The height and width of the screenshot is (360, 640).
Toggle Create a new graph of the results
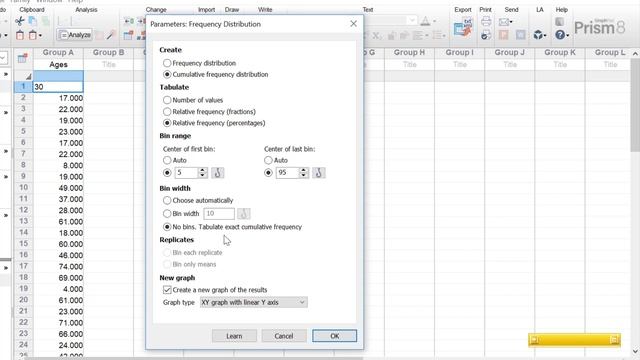(167, 290)
